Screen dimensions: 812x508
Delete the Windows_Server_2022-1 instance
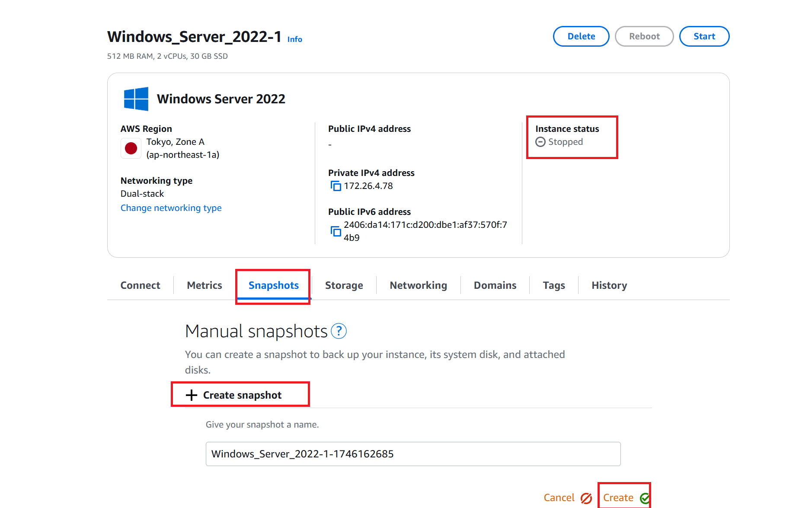tap(581, 36)
